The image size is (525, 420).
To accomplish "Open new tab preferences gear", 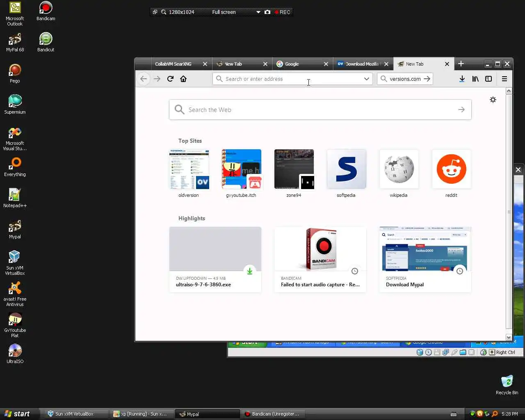I will [x=493, y=100].
